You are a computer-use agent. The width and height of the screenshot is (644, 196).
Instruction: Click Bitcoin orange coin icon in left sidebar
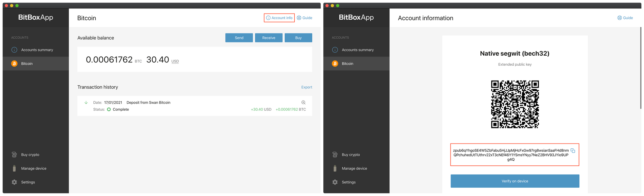pos(14,64)
